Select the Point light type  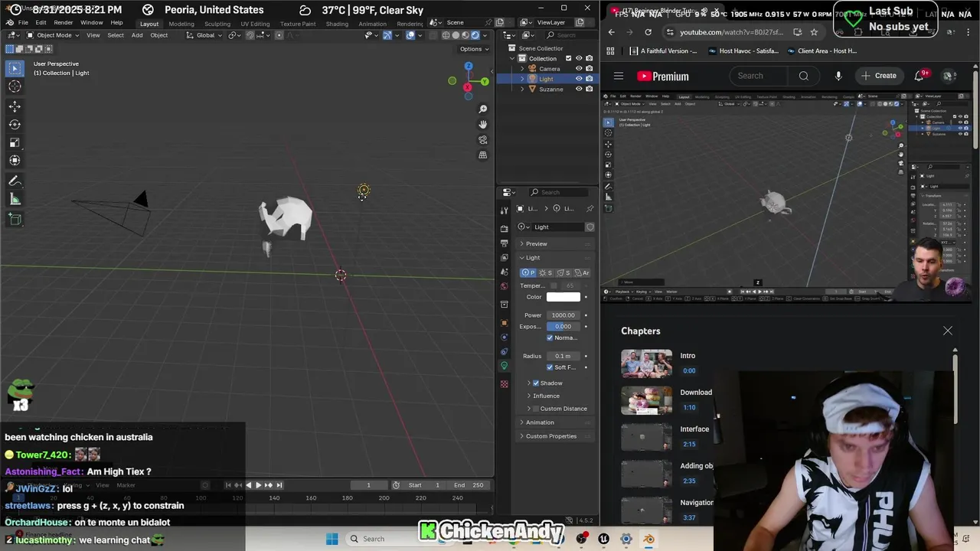coord(528,272)
